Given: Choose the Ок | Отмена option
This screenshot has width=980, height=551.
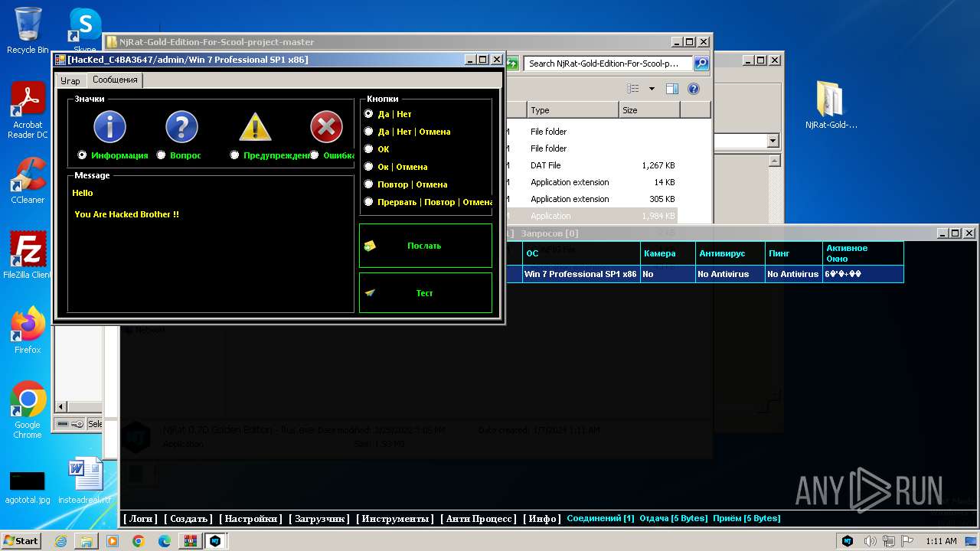Looking at the screenshot, I should click(x=368, y=166).
